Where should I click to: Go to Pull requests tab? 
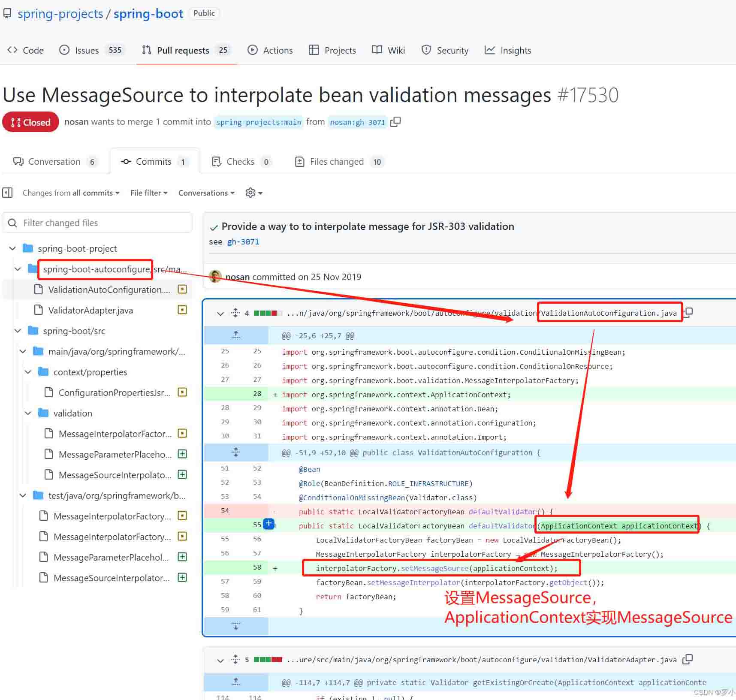[186, 50]
